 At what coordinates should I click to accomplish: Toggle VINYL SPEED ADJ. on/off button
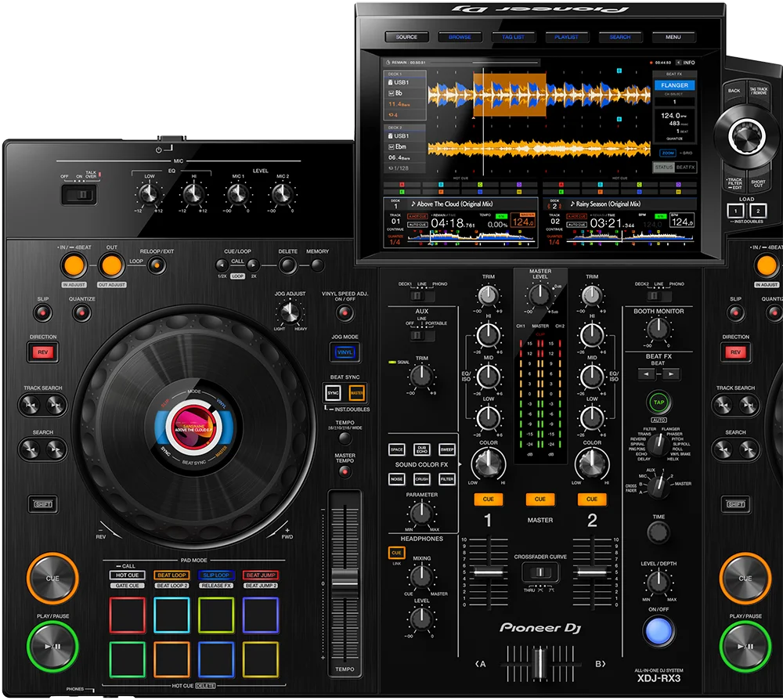pos(345,313)
